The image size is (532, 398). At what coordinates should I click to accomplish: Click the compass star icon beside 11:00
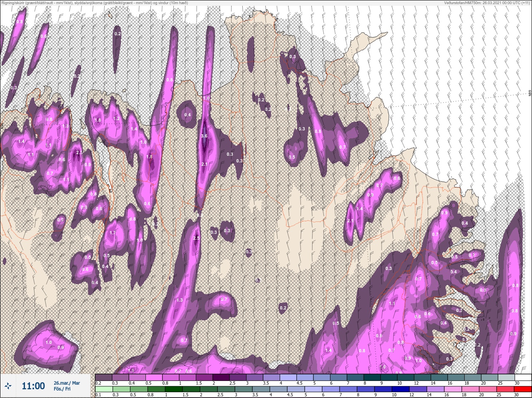point(8,386)
